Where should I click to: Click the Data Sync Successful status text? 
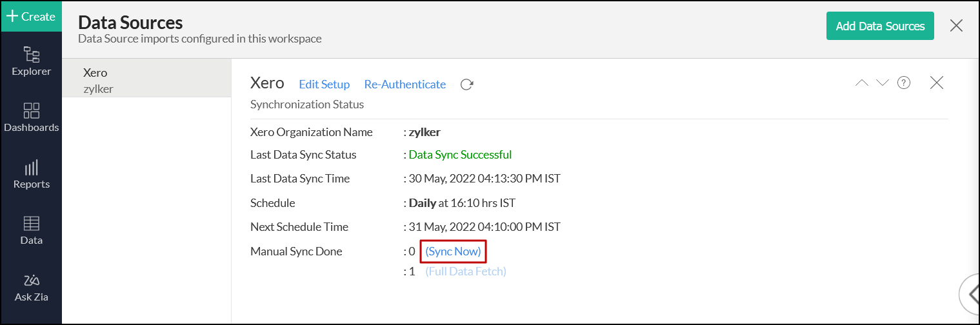click(460, 155)
